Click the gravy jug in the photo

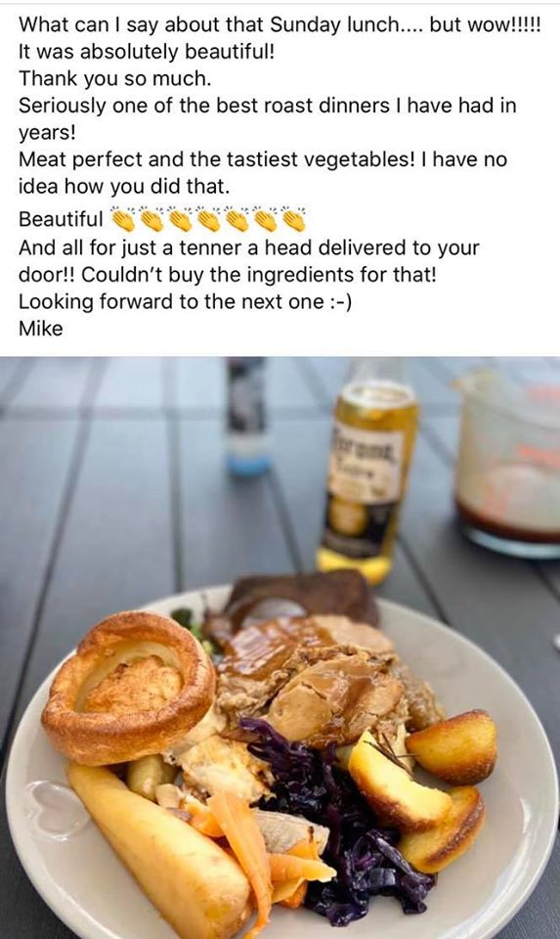(x=508, y=461)
